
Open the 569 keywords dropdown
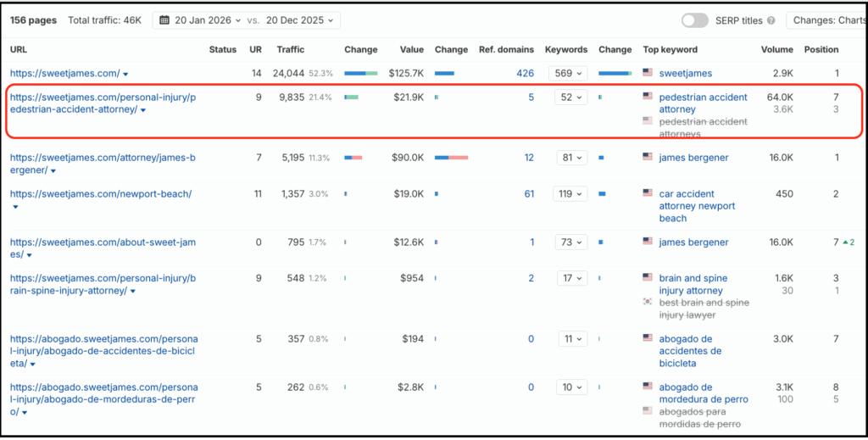[568, 73]
